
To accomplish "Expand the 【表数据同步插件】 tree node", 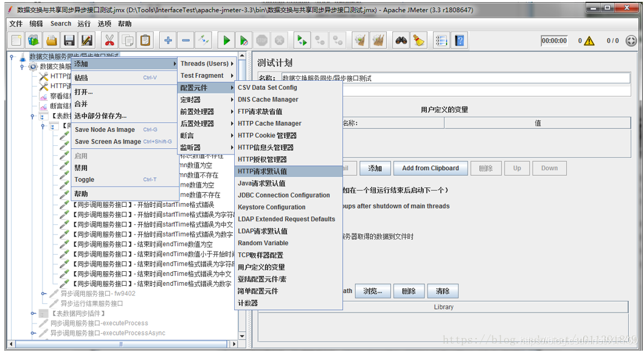I will click(x=33, y=313).
